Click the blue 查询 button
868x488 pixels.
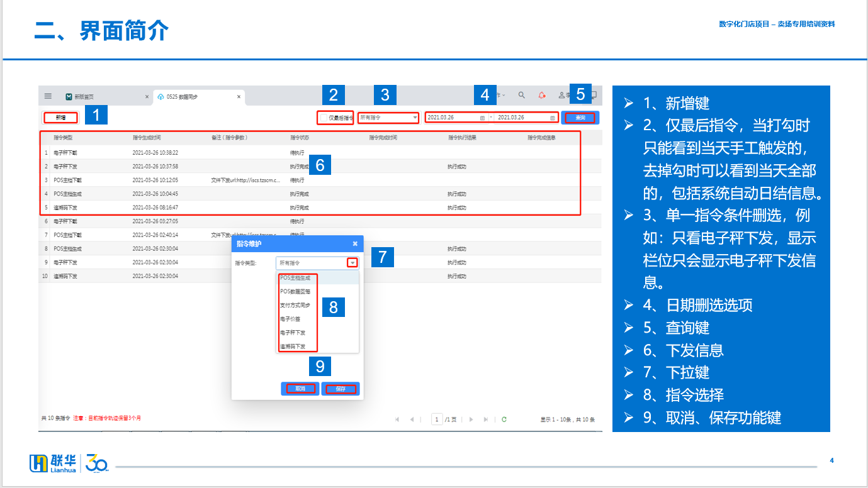click(x=580, y=118)
